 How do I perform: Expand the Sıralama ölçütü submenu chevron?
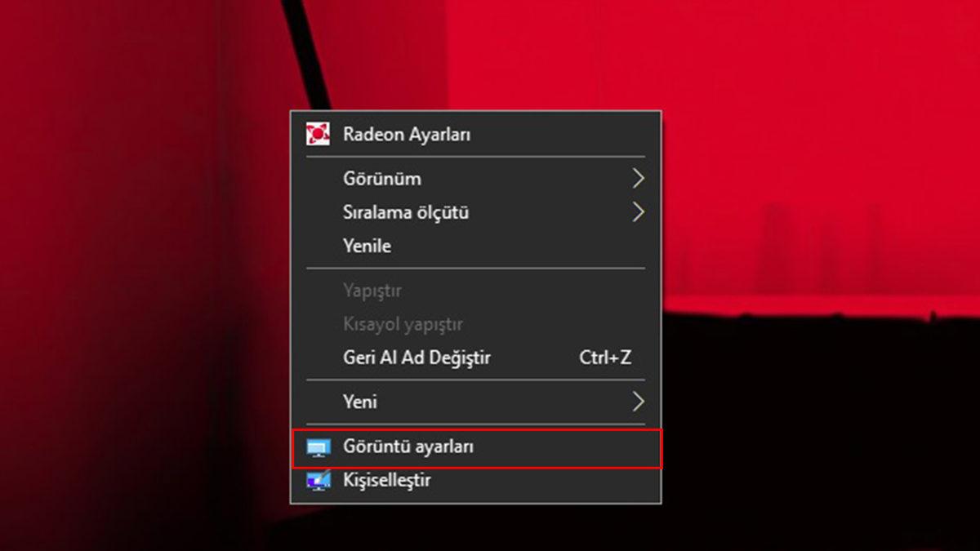(x=639, y=212)
